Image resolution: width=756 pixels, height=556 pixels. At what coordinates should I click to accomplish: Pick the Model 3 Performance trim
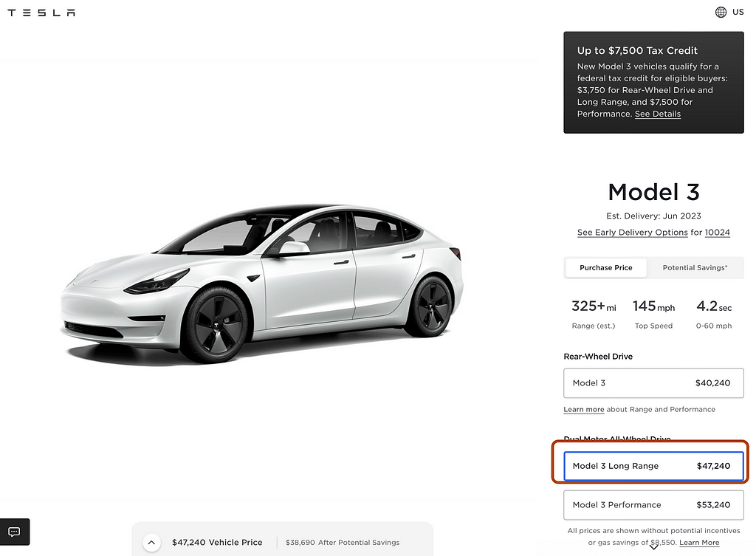pyautogui.click(x=653, y=505)
